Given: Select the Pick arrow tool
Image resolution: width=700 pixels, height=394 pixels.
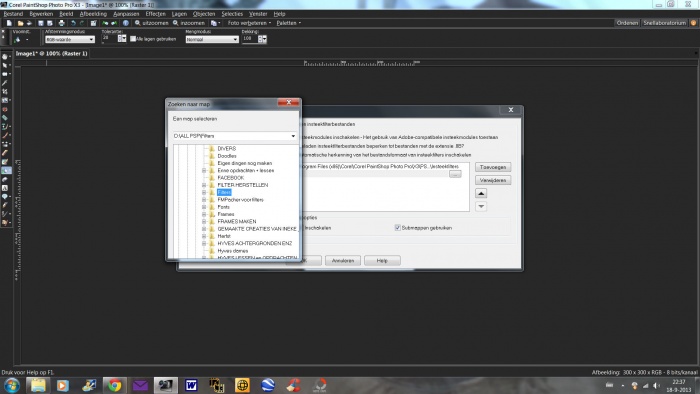Looking at the screenshot, I should [5, 66].
